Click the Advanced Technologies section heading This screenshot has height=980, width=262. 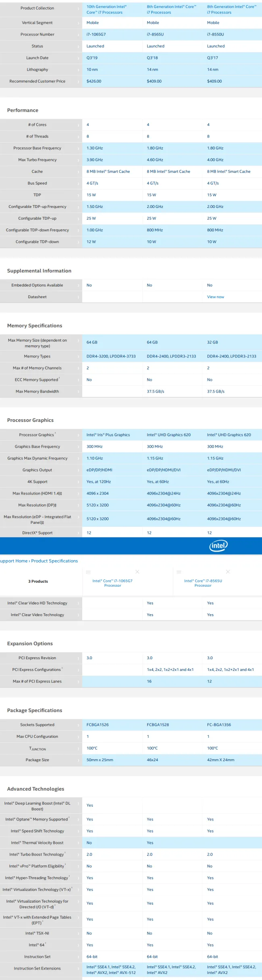coord(35,789)
